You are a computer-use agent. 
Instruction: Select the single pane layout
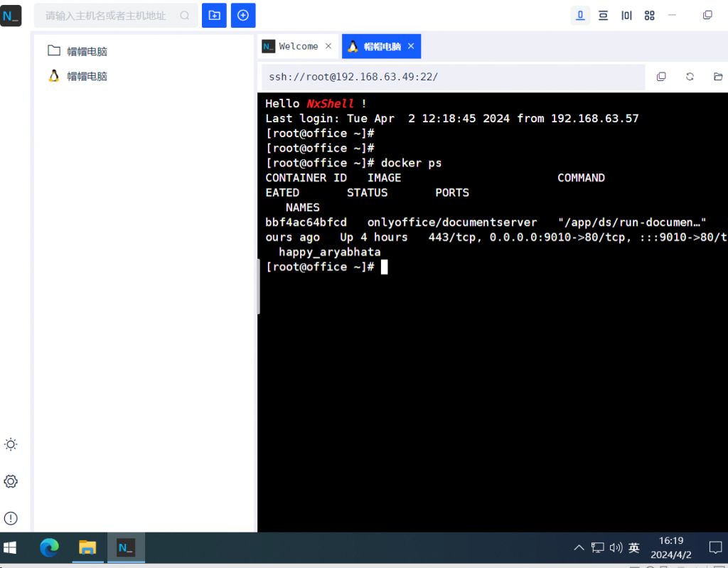coord(581,15)
